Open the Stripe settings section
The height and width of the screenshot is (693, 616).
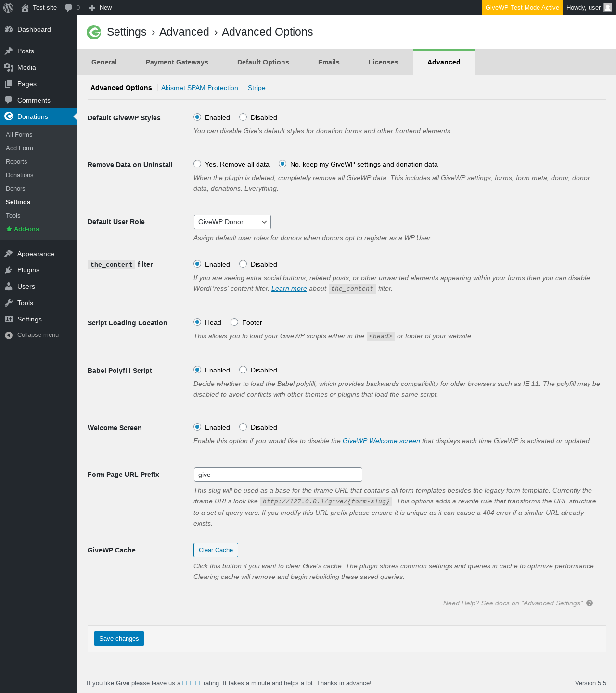click(257, 88)
